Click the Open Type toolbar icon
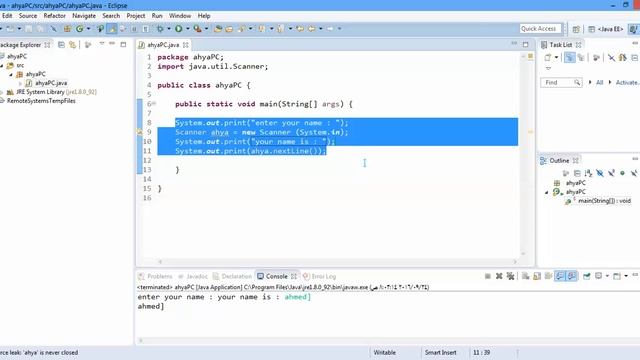Image resolution: width=640 pixels, height=360 pixels. pyautogui.click(x=218, y=29)
